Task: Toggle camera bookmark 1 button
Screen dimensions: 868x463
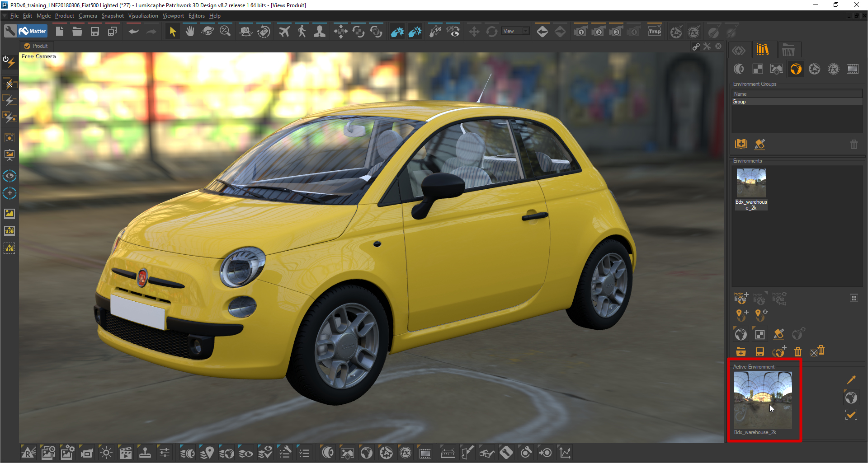Action: point(580,32)
